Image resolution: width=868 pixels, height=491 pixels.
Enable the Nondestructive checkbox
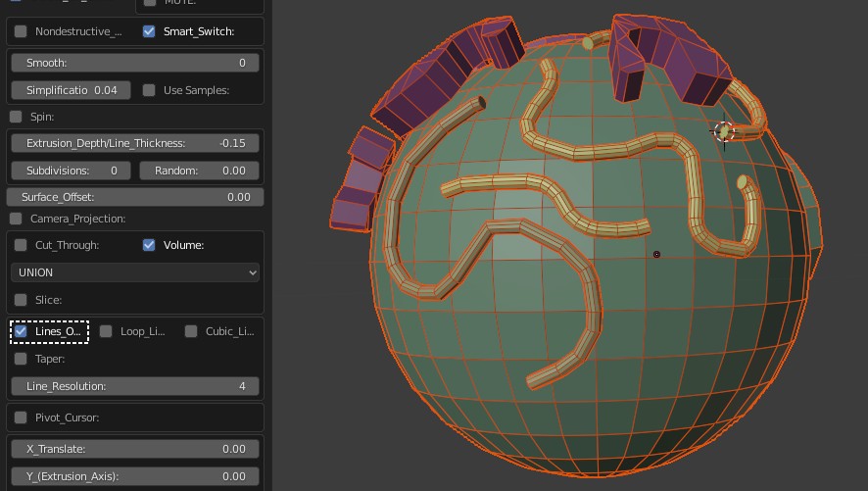point(21,31)
